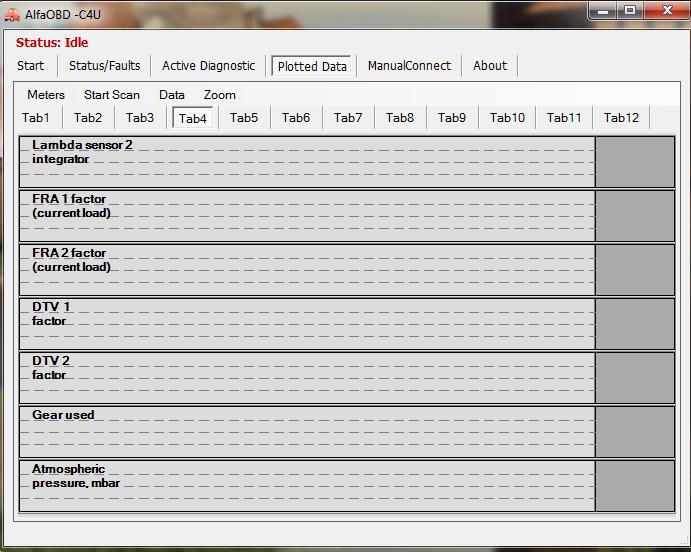Screen dimensions: 691x552
Task: Click the FRA 2 factor plot area
Action: (x=307, y=270)
